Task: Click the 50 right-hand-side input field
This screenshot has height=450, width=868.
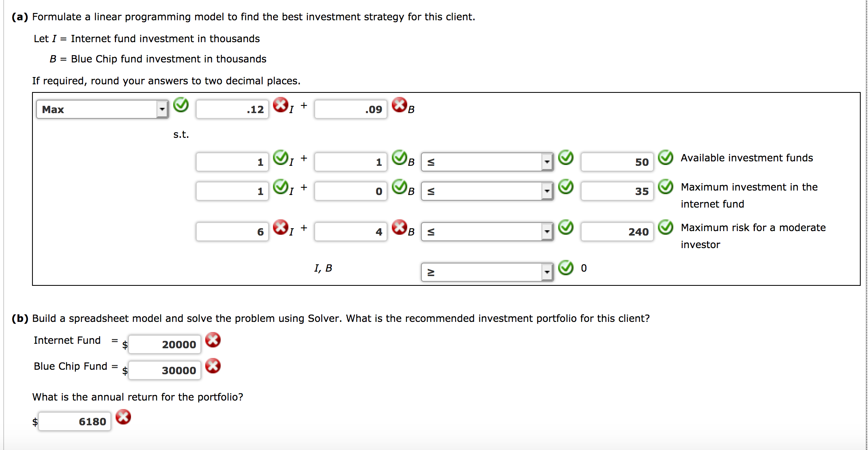Action: 617,161
